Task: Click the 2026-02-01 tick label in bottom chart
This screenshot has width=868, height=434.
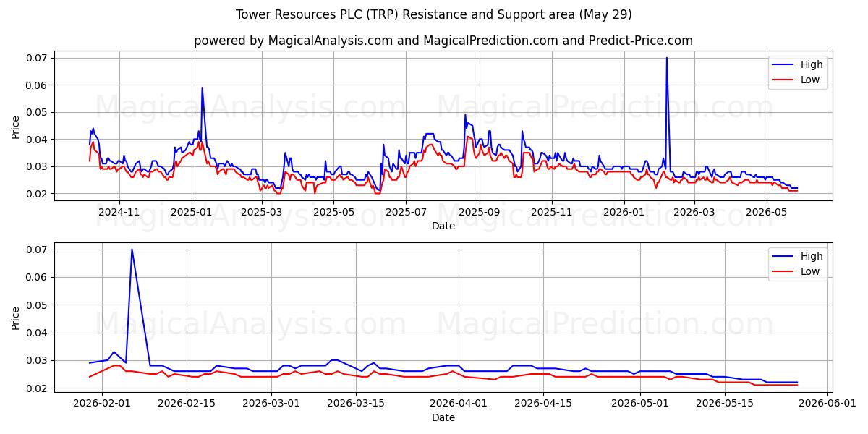Action: 102,404
